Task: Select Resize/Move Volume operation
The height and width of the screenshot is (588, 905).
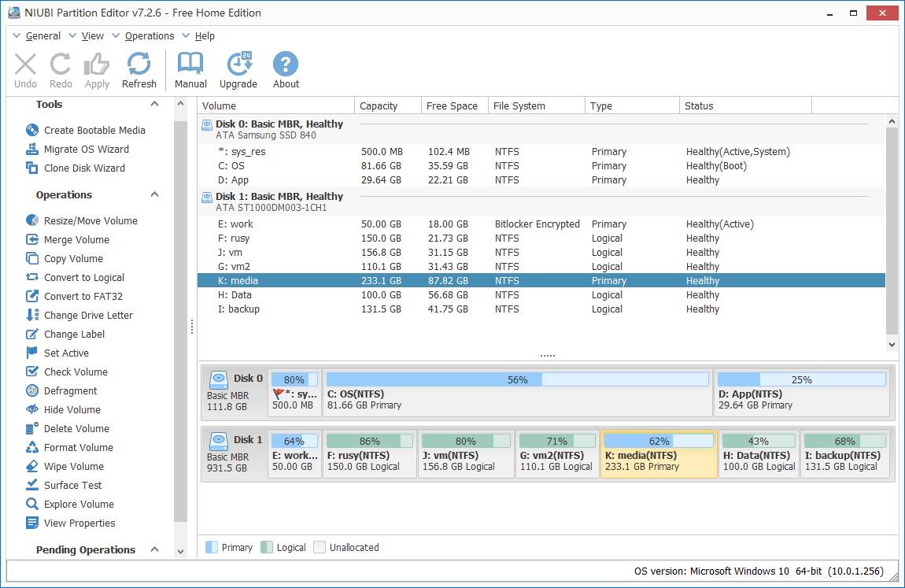Action: (90, 221)
